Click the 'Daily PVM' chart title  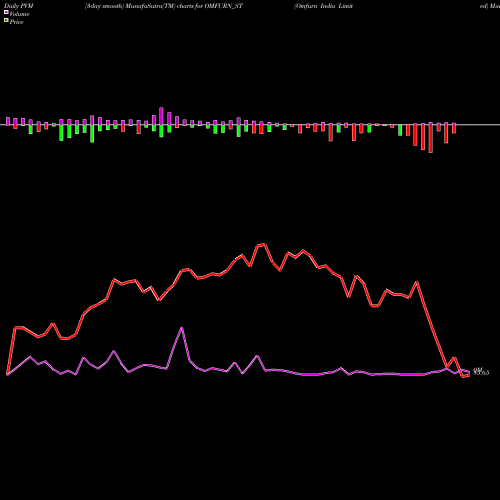click(x=19, y=6)
